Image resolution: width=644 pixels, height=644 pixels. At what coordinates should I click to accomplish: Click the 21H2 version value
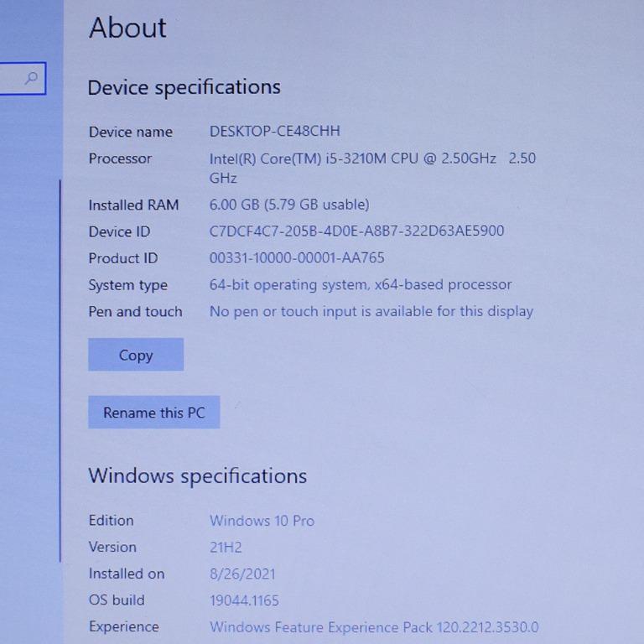click(226, 548)
